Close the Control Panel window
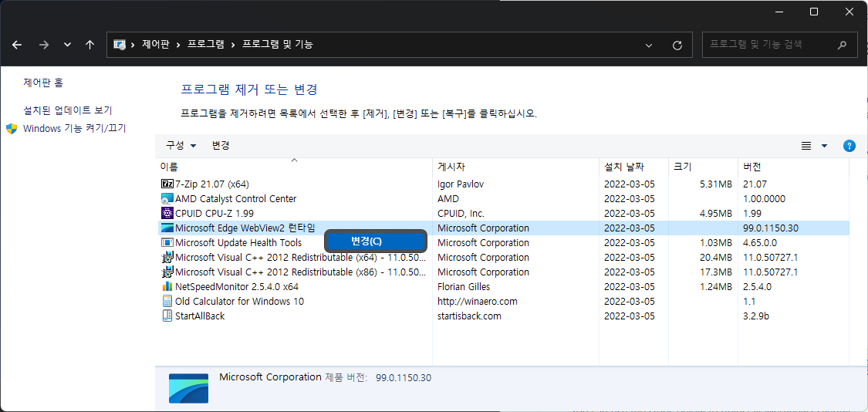The width and height of the screenshot is (868, 412). pyautogui.click(x=849, y=12)
